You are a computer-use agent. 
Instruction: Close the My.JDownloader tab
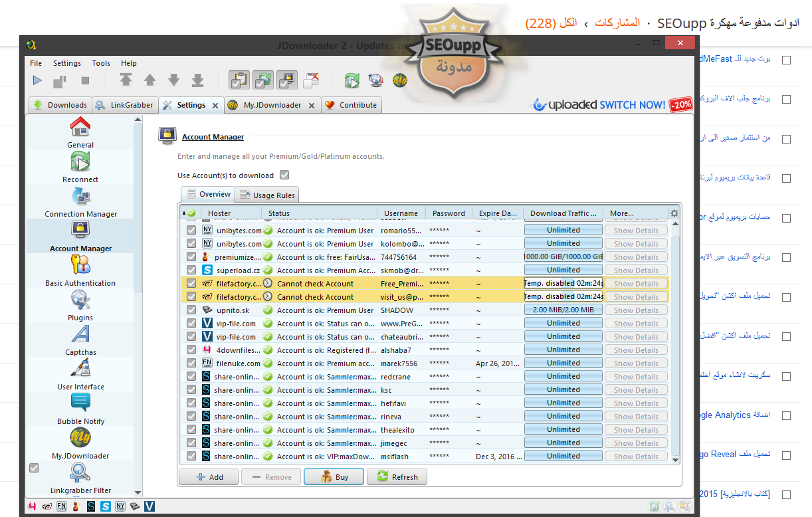[312, 106]
